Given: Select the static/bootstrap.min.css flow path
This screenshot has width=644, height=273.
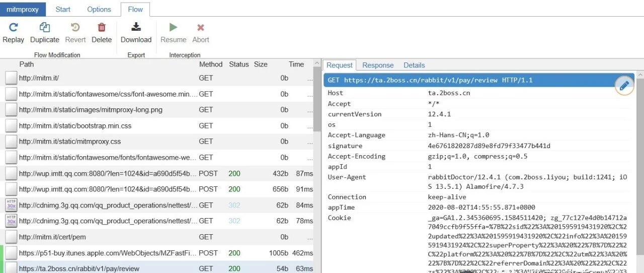Looking at the screenshot, I should click(x=75, y=126).
